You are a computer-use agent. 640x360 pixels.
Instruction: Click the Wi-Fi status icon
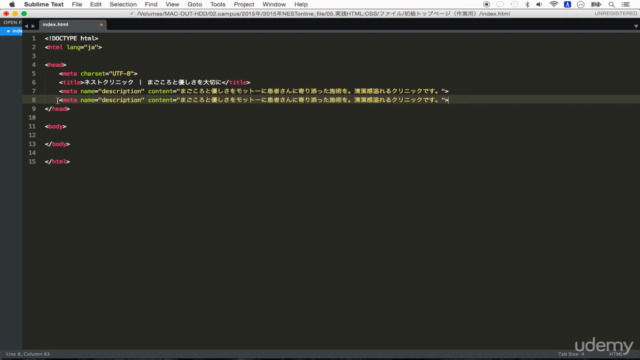[553, 4]
